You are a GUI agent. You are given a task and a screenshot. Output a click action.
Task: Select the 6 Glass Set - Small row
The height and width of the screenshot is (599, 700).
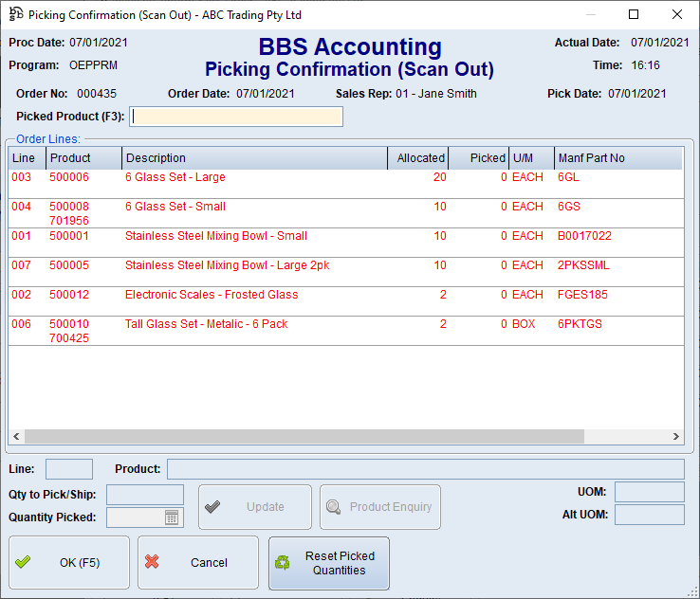tap(175, 208)
